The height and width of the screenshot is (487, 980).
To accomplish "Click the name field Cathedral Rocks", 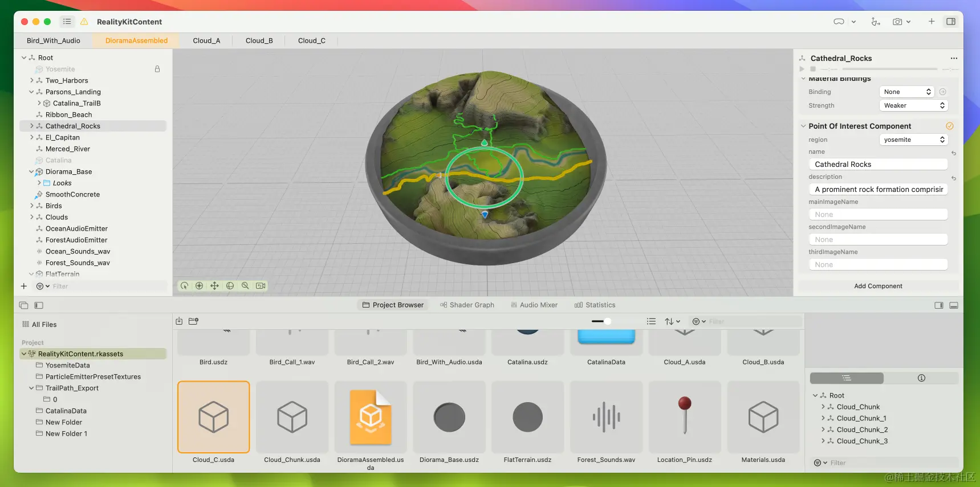I will pos(878,164).
